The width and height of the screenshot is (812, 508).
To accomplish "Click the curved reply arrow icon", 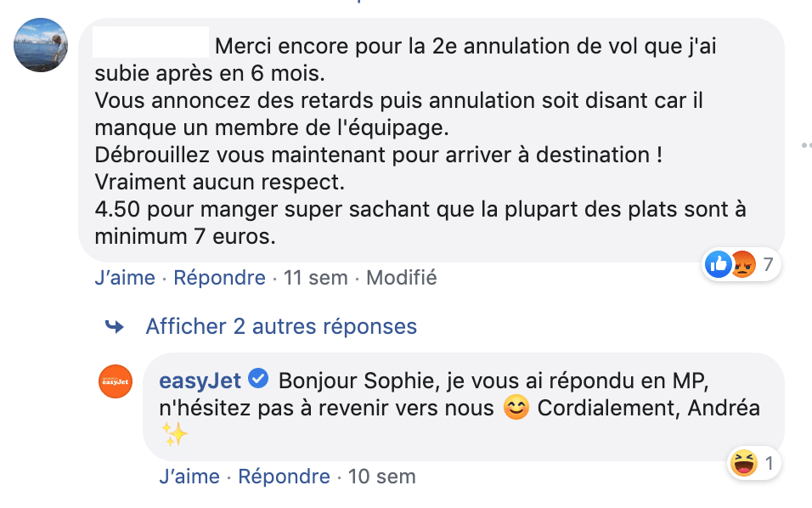I will (114, 326).
